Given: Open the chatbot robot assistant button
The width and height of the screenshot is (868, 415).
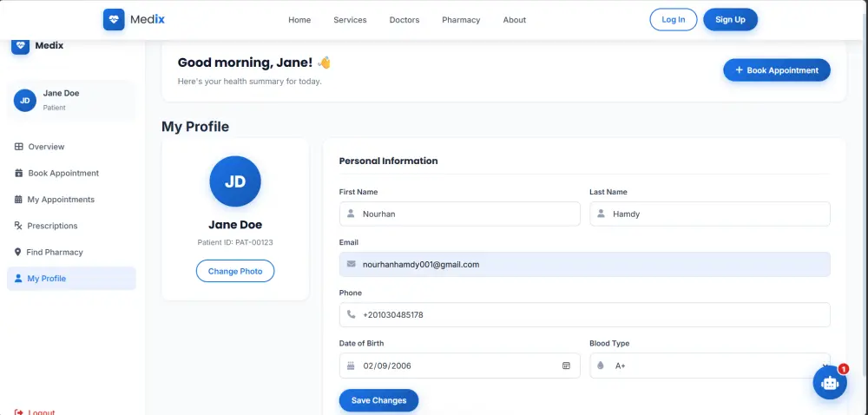Looking at the screenshot, I should click(830, 382).
